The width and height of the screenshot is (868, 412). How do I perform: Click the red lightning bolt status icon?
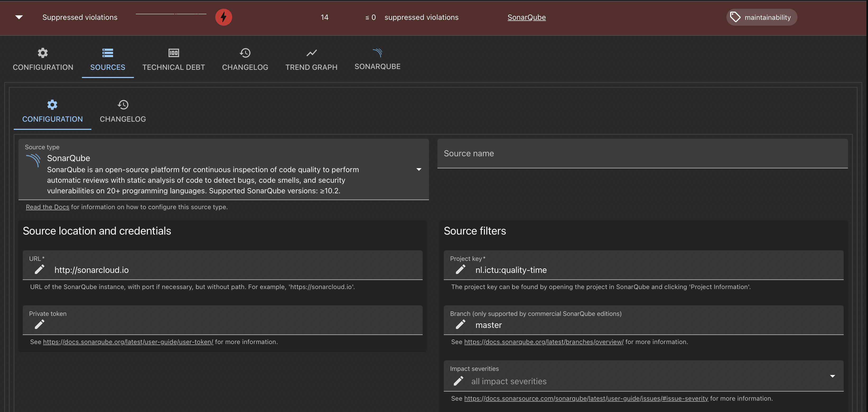click(x=223, y=17)
